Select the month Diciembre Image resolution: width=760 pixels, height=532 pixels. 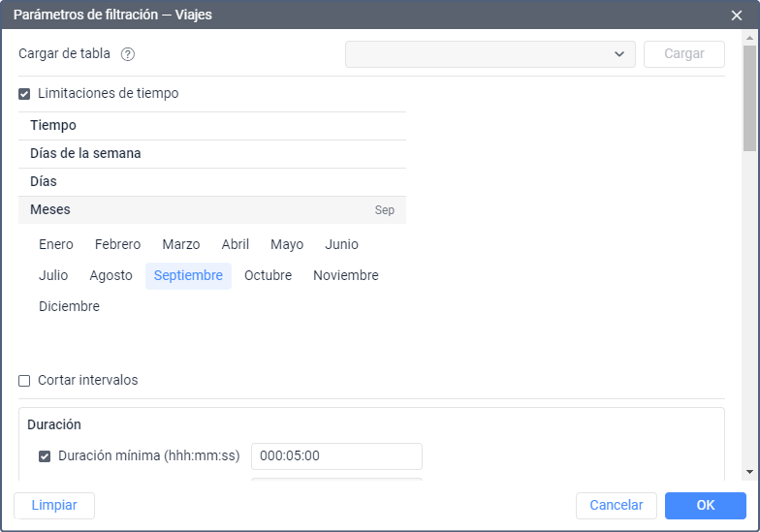[69, 307]
